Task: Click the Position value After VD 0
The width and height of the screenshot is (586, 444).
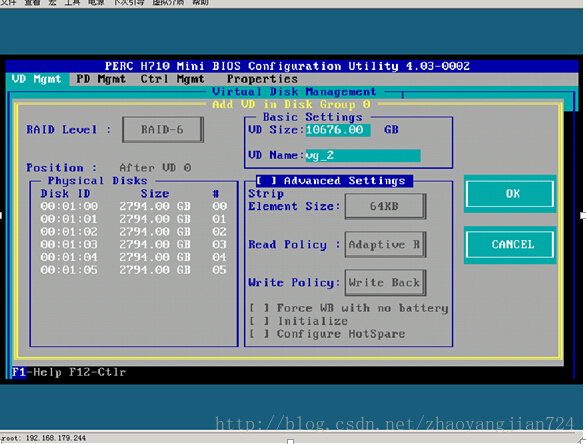Action: click(155, 168)
